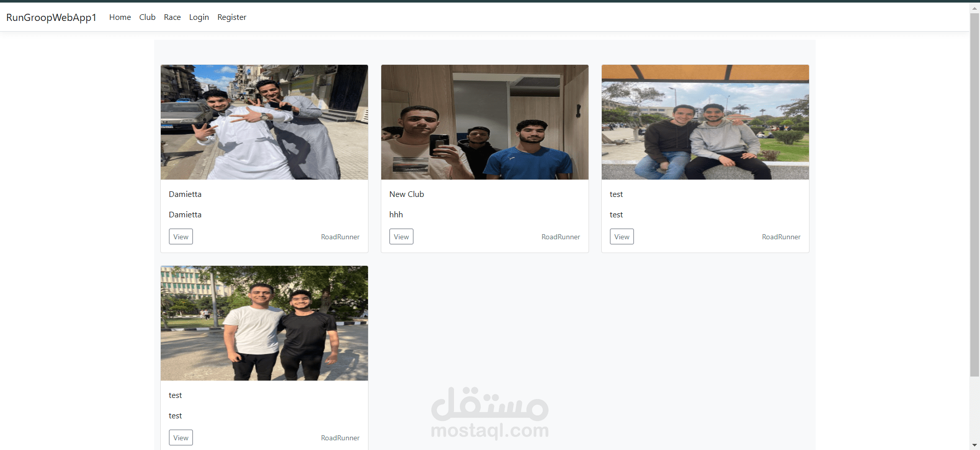980x450 pixels.
Task: Click RoadRunner label on the Damietta card
Action: tap(340, 237)
